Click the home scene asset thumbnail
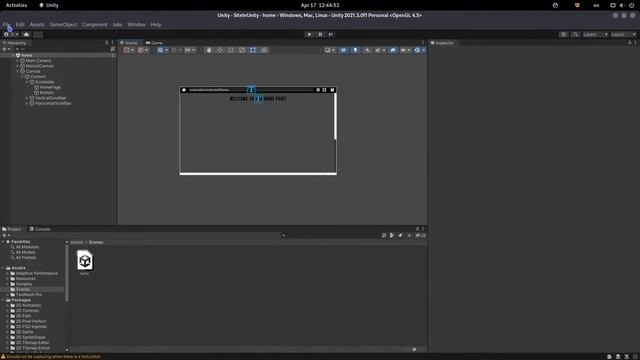 pos(85,260)
